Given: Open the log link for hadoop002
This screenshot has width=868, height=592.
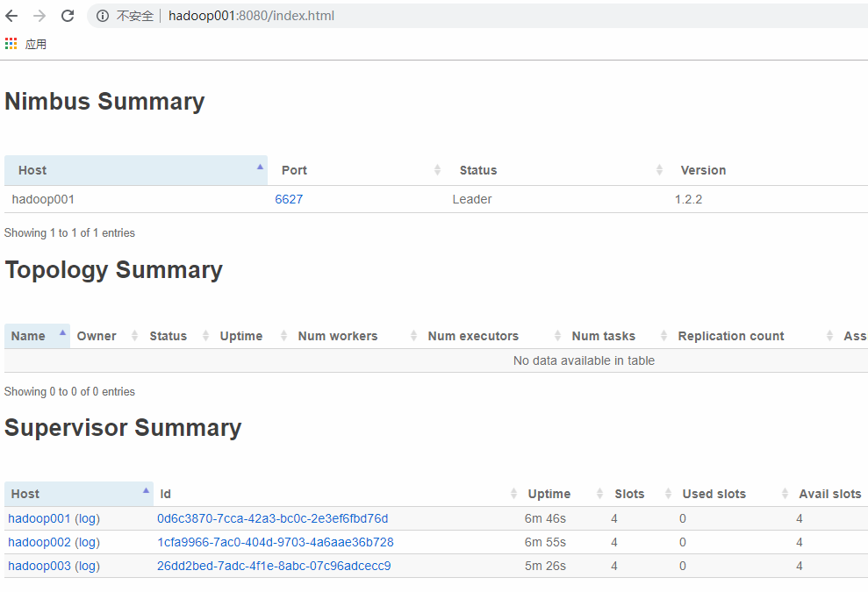Looking at the screenshot, I should tap(88, 542).
